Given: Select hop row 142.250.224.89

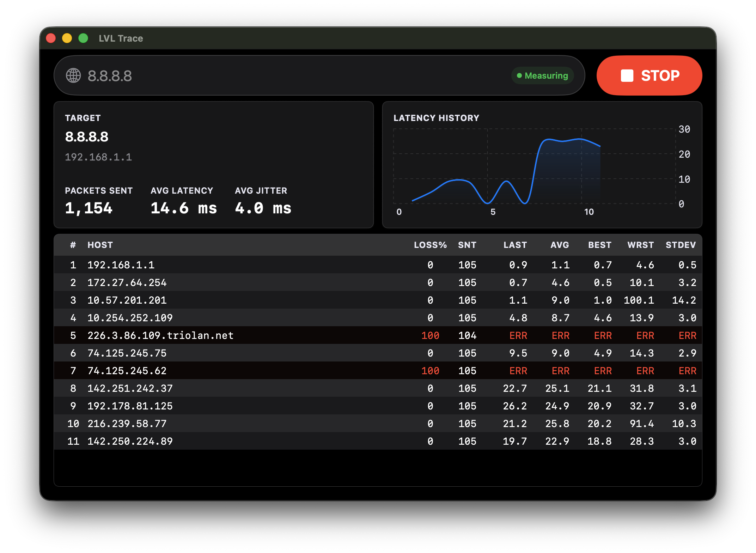Looking at the screenshot, I should click(378, 441).
